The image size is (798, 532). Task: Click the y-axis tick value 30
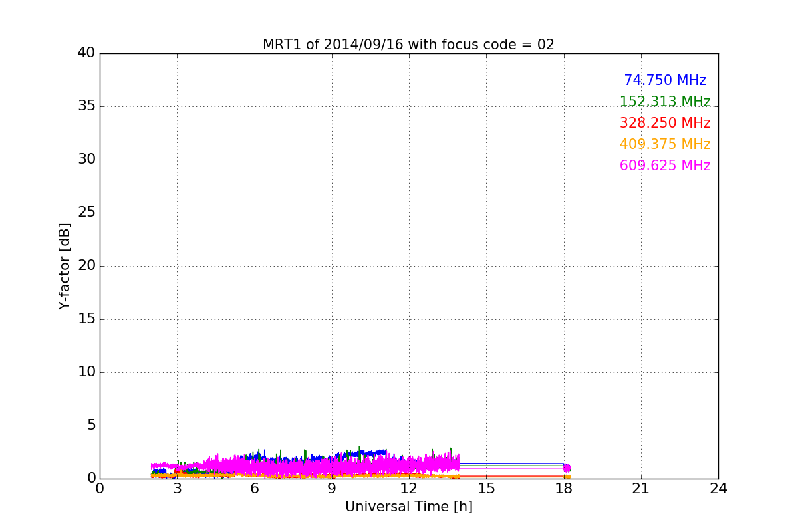86,160
